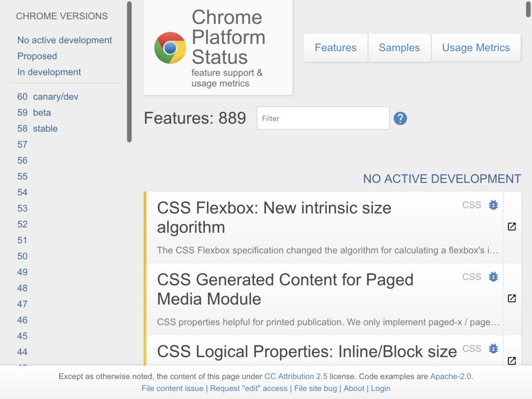
Task: Click the Chrome logo icon
Action: [x=170, y=48]
